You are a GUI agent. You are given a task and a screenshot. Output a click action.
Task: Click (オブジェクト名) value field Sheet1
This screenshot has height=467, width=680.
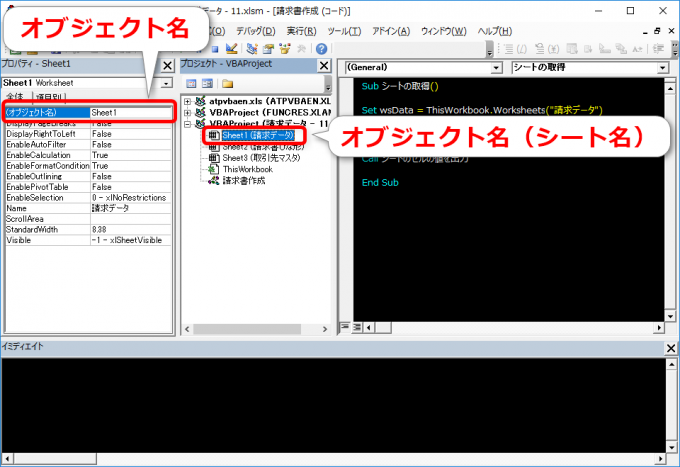(x=131, y=113)
